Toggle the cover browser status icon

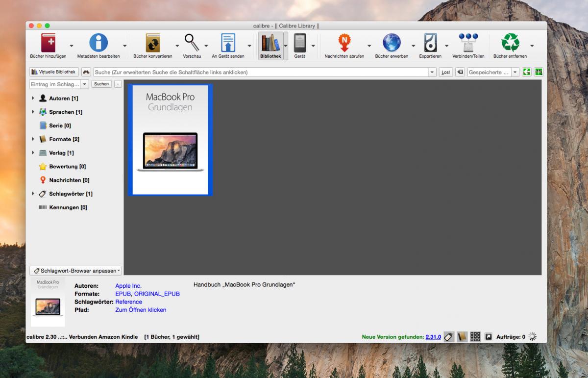click(x=489, y=337)
